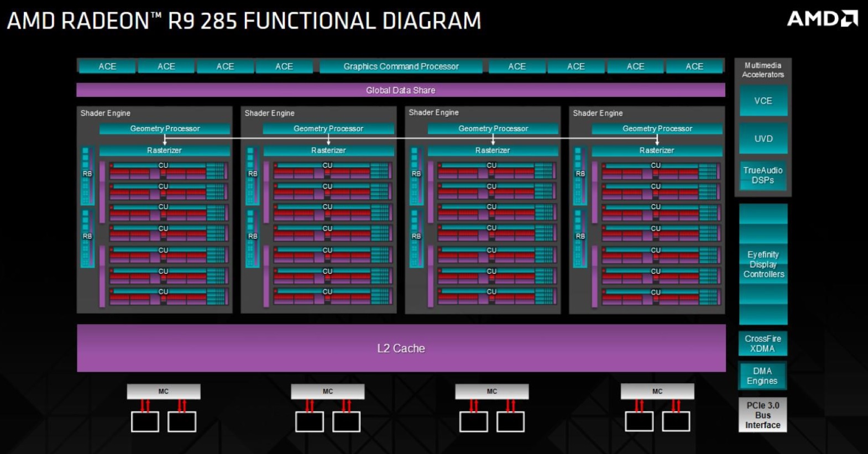Click the AMD logo in the corner
The height and width of the screenshot is (454, 868).
point(822,19)
